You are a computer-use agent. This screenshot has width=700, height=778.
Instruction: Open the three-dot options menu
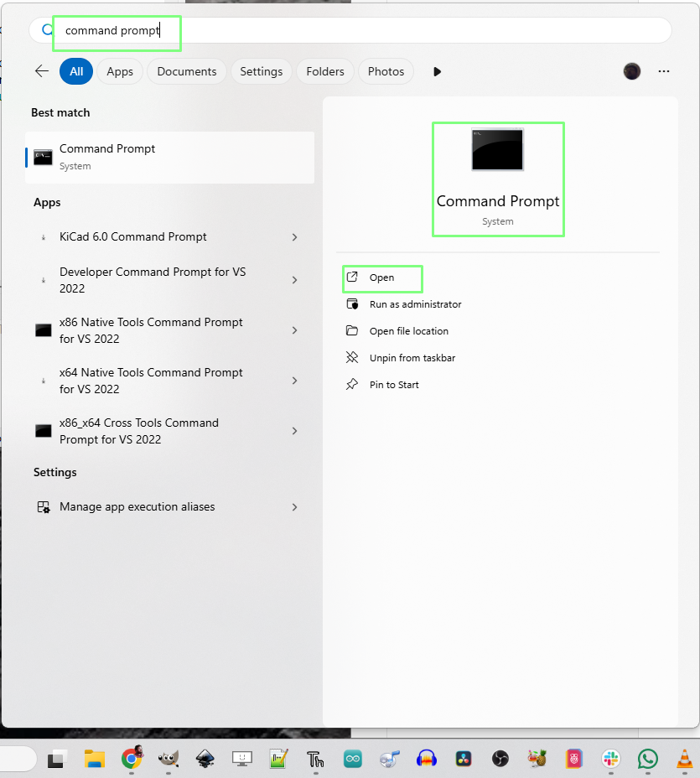point(664,71)
